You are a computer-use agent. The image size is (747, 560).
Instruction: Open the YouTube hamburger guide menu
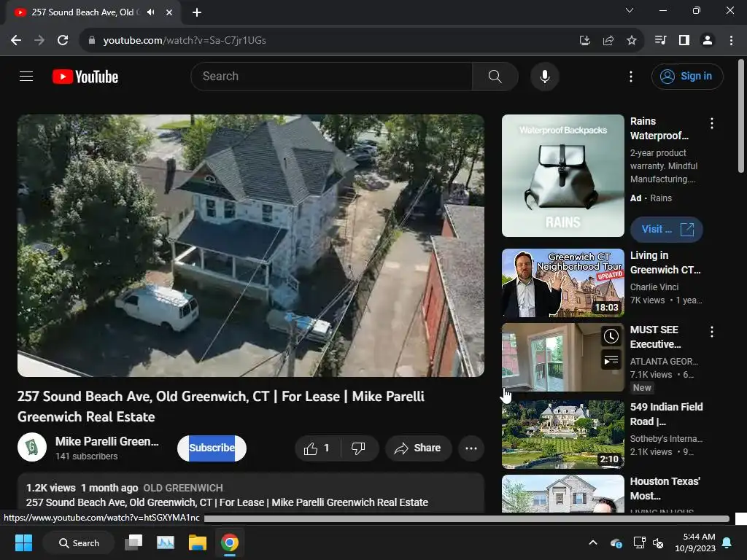[x=26, y=76]
